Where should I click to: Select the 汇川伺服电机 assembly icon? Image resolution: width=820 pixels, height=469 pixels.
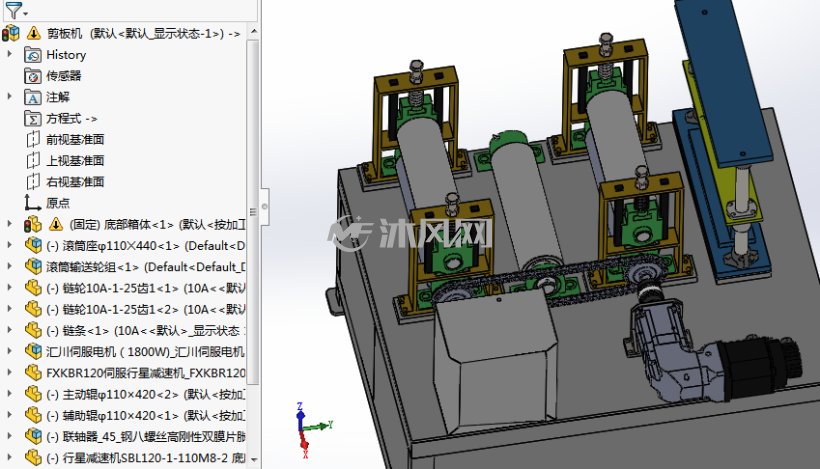tap(33, 352)
